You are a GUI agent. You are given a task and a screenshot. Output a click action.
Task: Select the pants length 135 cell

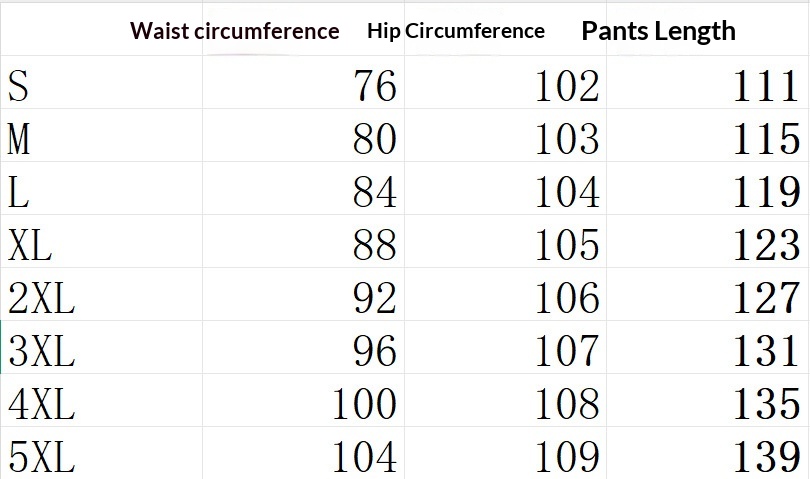[x=765, y=405]
